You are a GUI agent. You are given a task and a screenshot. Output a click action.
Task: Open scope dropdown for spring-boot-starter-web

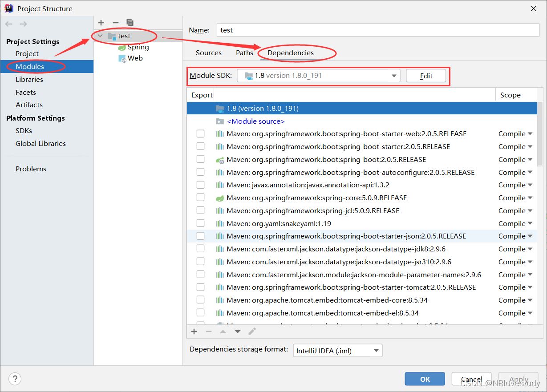tap(515, 134)
